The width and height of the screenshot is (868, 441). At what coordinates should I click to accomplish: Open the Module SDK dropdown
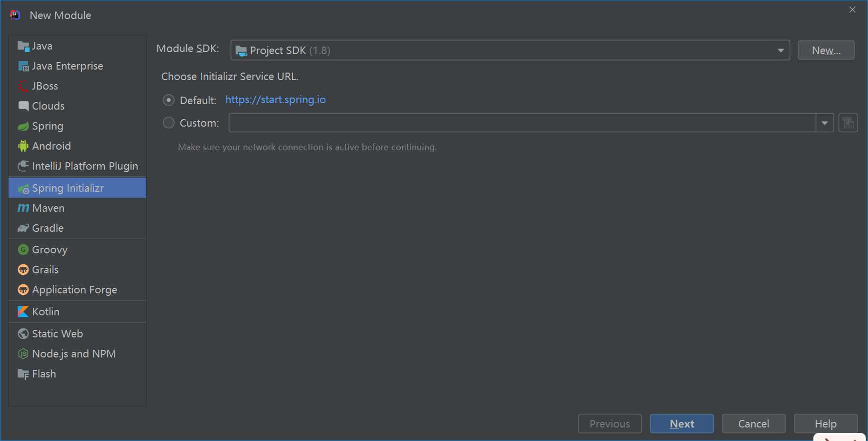click(x=510, y=50)
